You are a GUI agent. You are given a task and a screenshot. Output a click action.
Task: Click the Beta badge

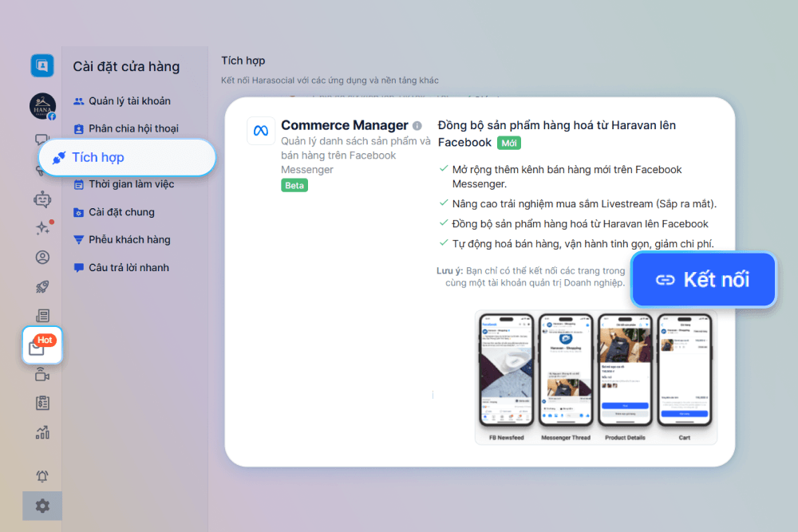pos(294,186)
